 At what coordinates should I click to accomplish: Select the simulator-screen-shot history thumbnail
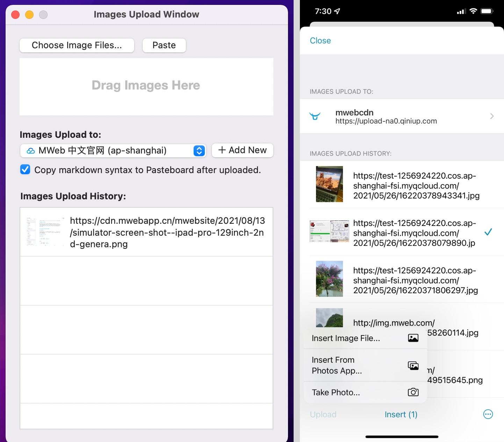[x=45, y=232]
